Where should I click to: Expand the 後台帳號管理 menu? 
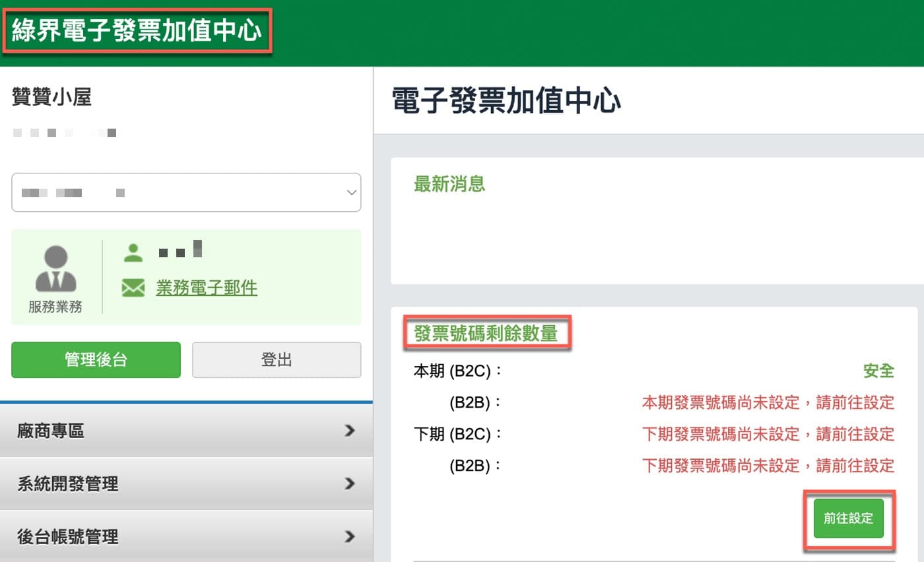[186, 536]
